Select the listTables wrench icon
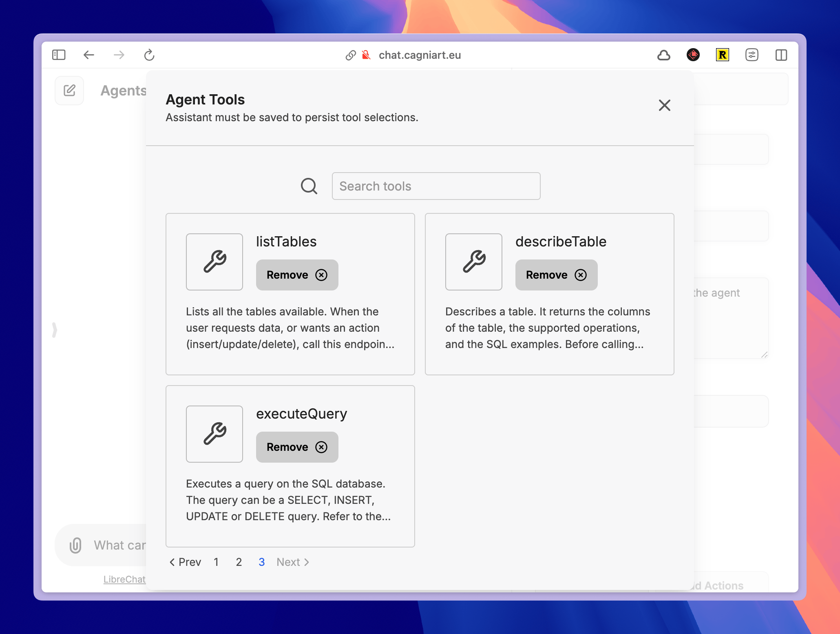 click(x=214, y=262)
